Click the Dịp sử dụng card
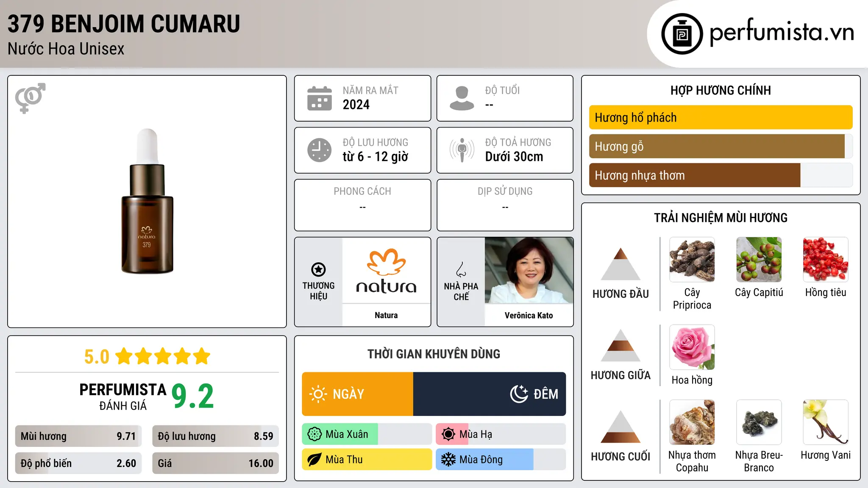This screenshot has width=868, height=488. [x=505, y=205]
